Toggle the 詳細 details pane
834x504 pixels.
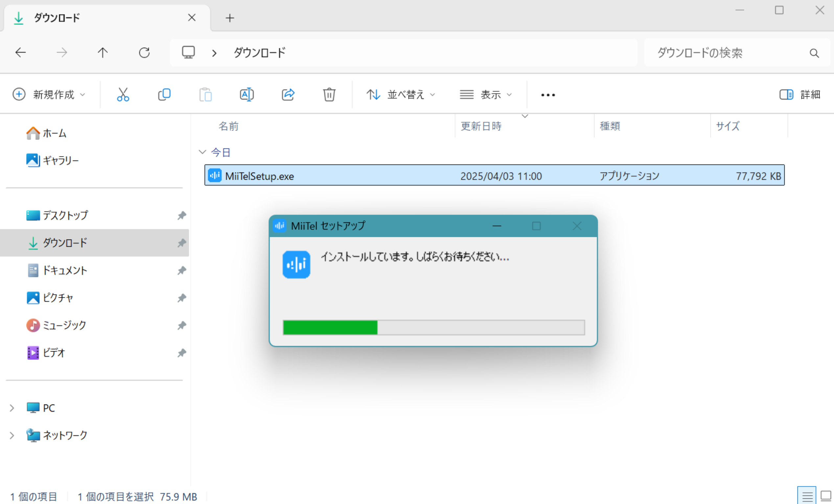click(x=800, y=94)
